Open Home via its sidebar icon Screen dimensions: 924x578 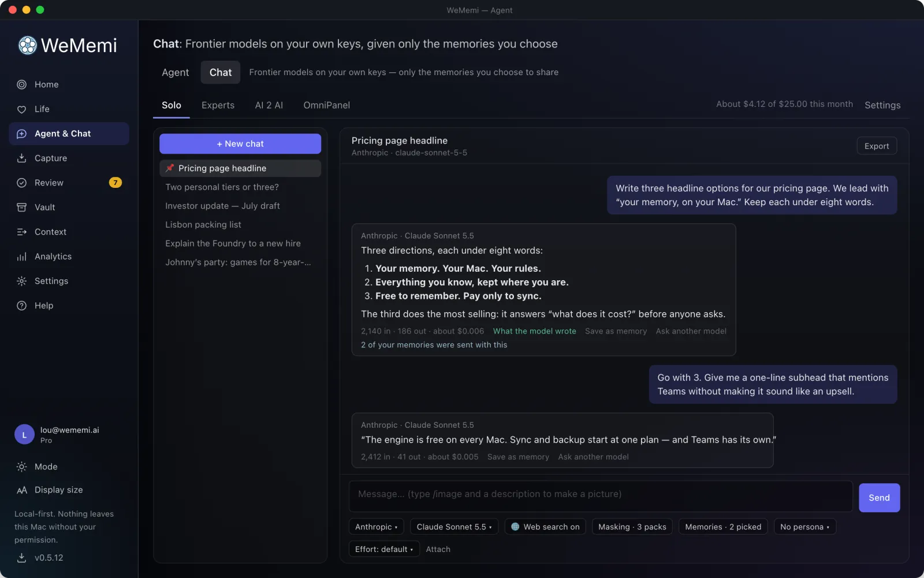(22, 84)
